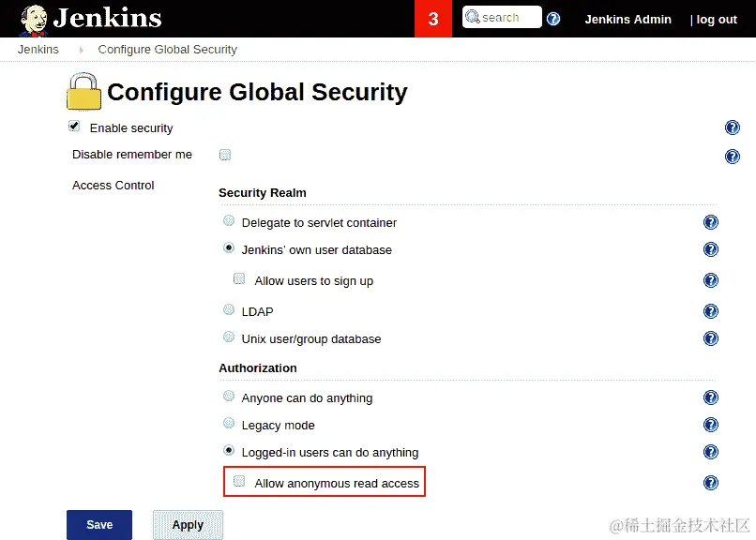Expand the breadcrumb arrow after Jenkins
The image size is (756, 540).
81,50
